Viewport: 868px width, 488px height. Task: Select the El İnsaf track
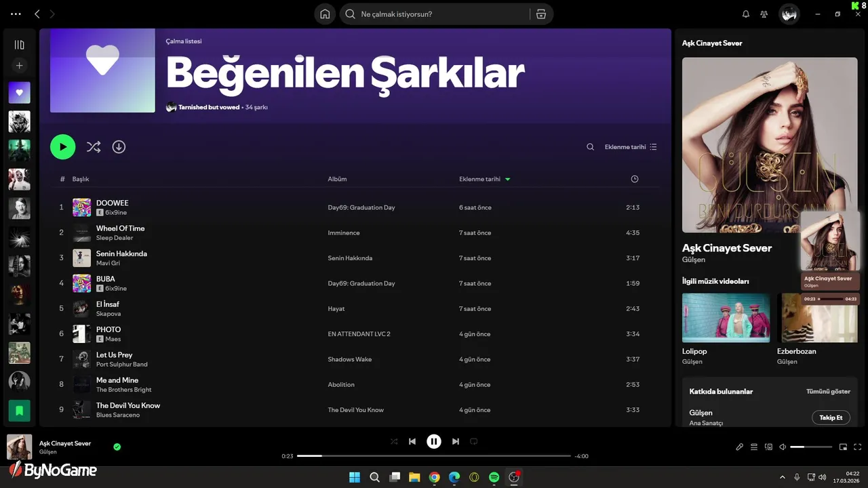[355, 308]
